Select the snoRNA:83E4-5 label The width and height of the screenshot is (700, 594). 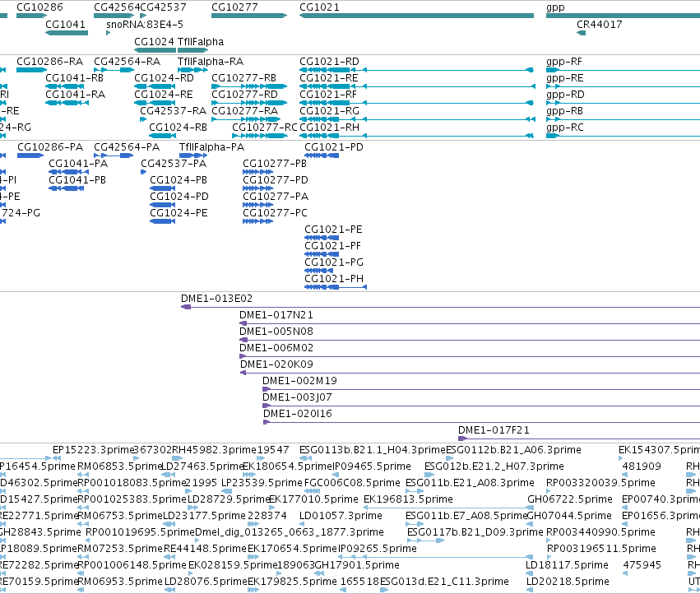pos(145,25)
